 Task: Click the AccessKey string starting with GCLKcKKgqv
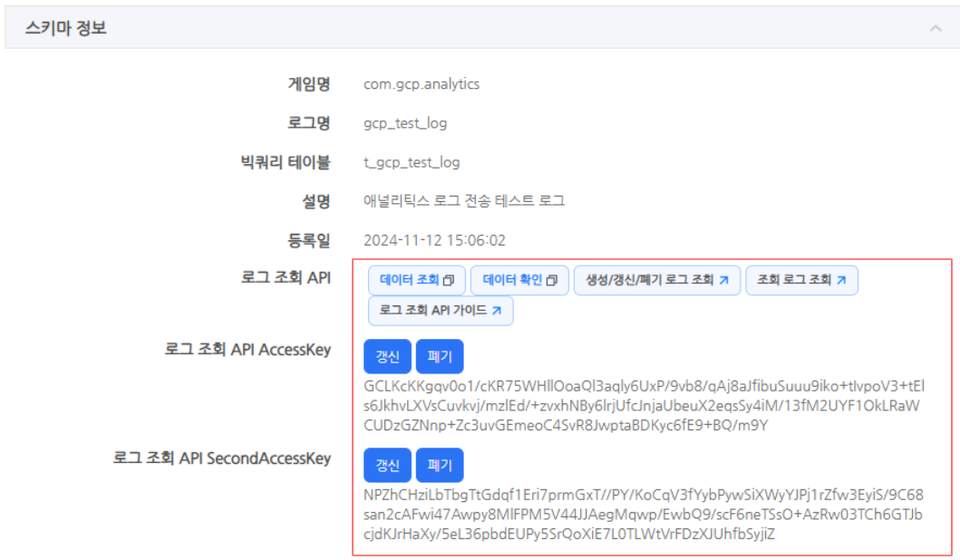coord(642,405)
